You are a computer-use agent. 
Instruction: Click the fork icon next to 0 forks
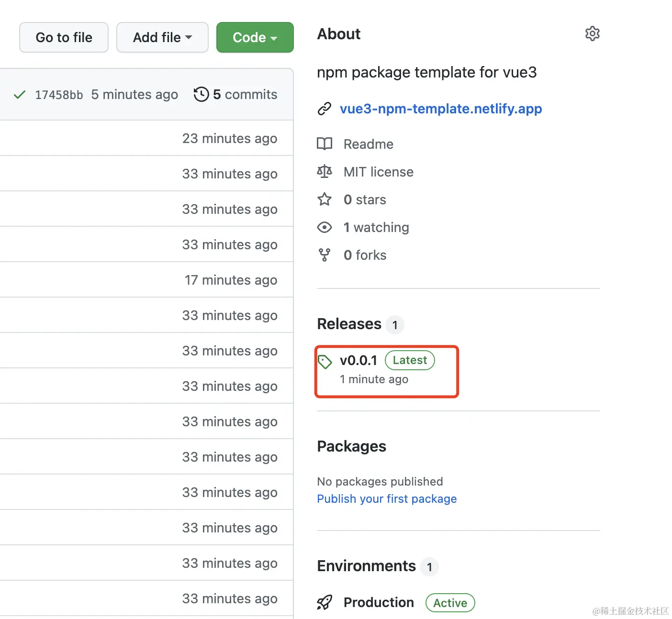pyautogui.click(x=325, y=255)
